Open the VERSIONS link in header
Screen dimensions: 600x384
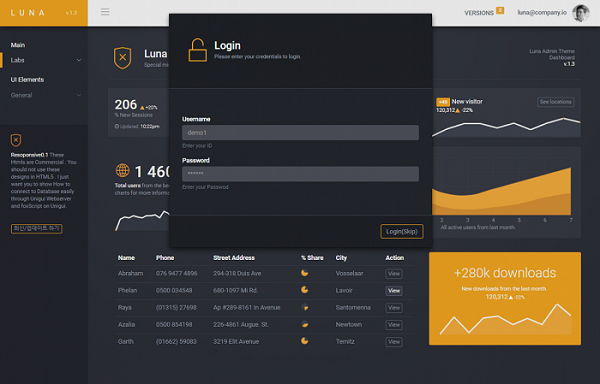[x=479, y=13]
